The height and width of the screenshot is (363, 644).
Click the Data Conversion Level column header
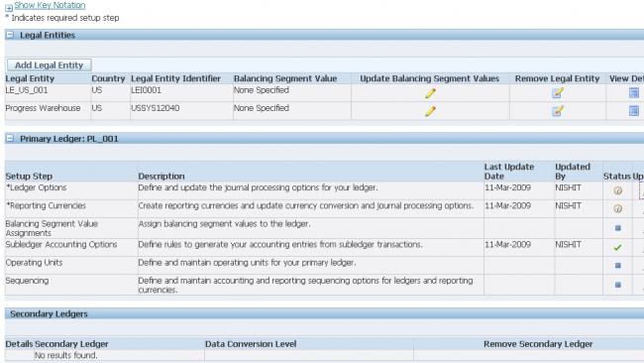[251, 344]
